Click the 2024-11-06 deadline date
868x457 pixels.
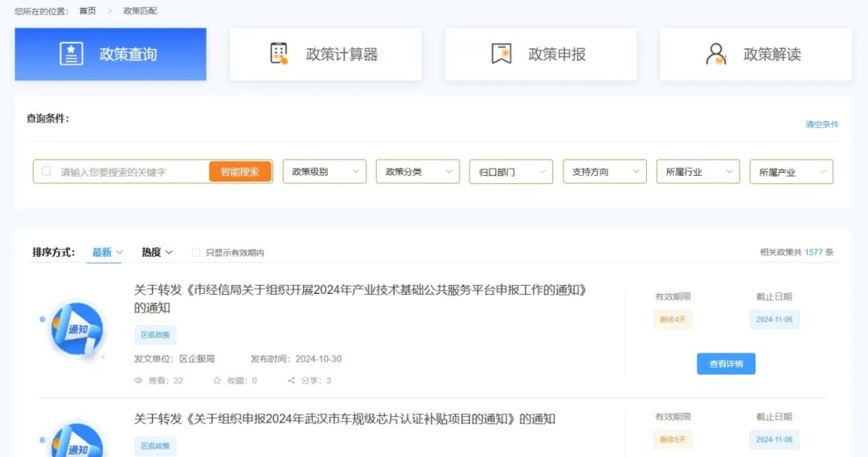(x=774, y=439)
